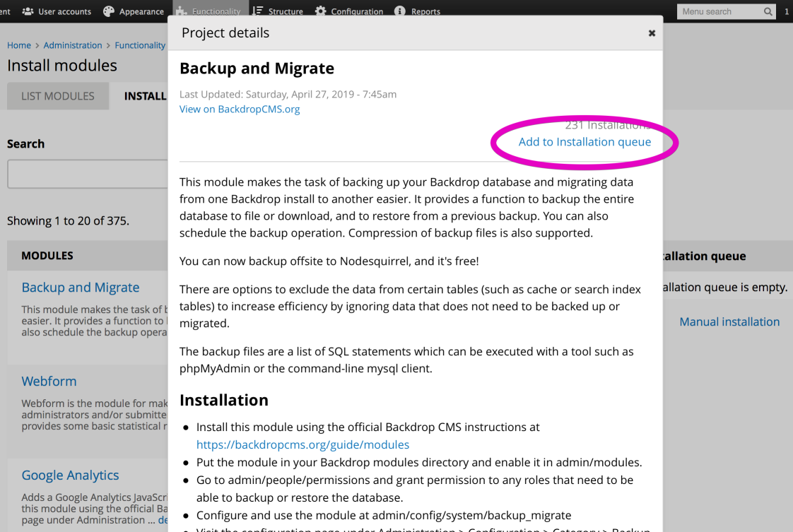Open the Google Analytics module link
Image resolution: width=793 pixels, height=532 pixels.
pos(70,475)
